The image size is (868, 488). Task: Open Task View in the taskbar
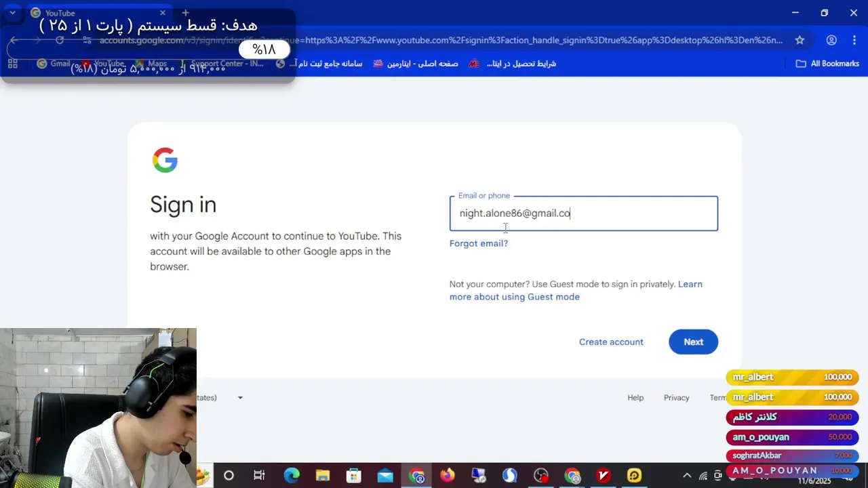pos(259,476)
